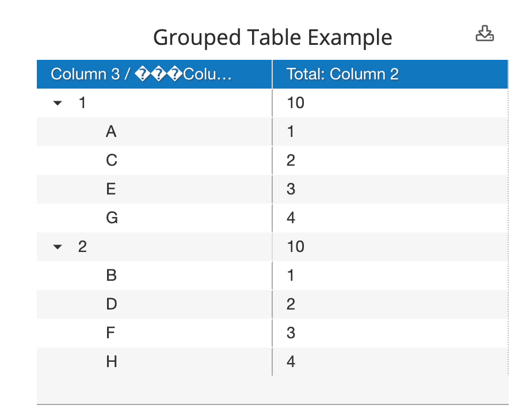Click the value 3 beside row F
526x420 pixels.
[x=290, y=333]
